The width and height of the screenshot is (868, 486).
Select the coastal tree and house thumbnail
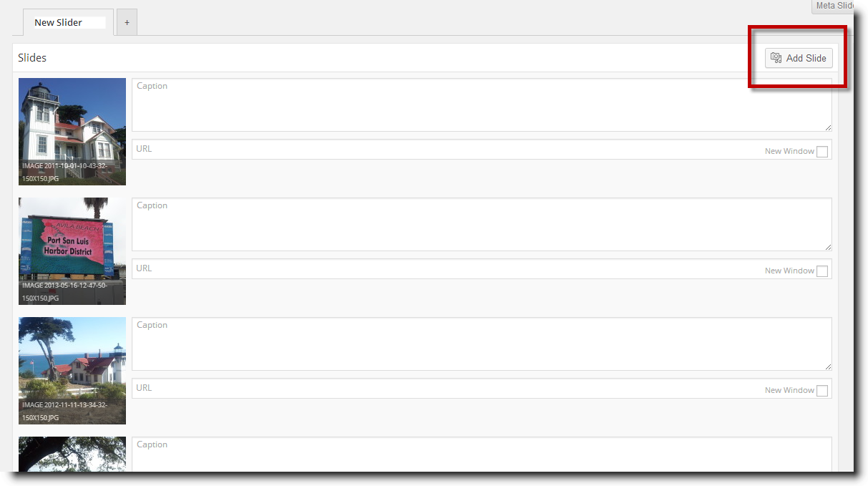pyautogui.click(x=72, y=371)
